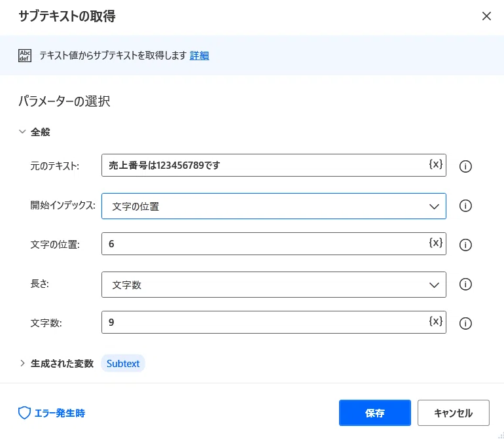Click the キャンセル button

coord(453,413)
